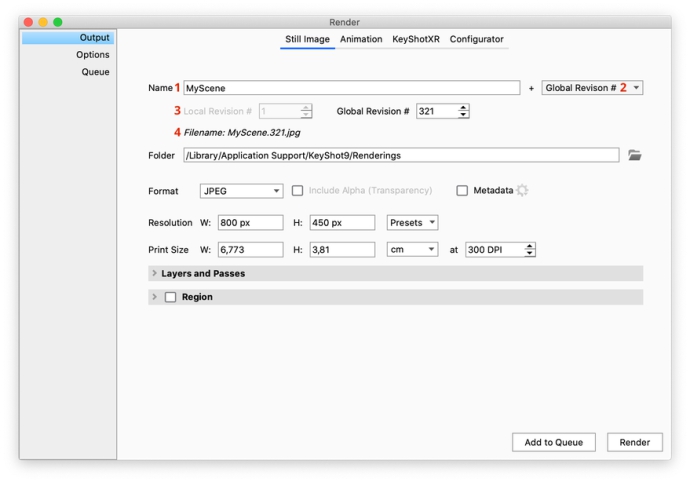The image size is (690, 482).
Task: Open the Queue section
Action: click(x=95, y=72)
